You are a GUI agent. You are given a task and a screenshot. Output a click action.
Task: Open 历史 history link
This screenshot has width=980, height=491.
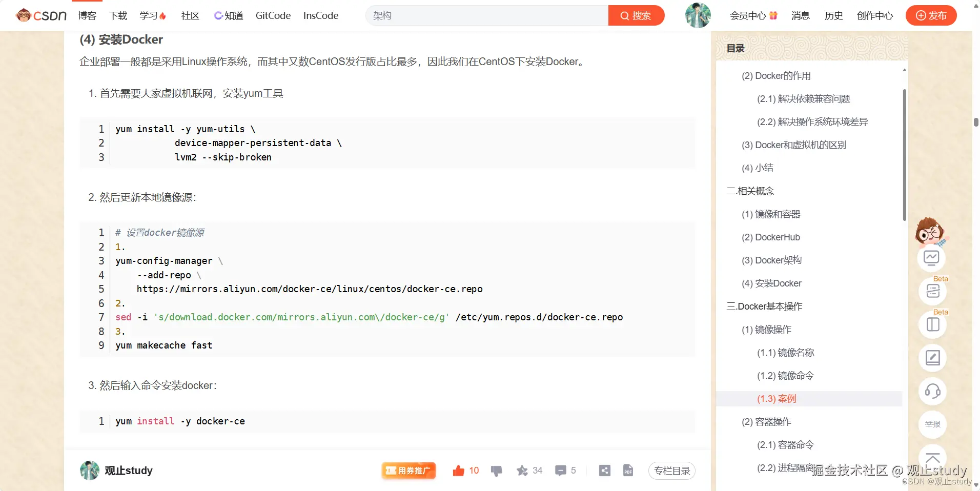click(834, 15)
